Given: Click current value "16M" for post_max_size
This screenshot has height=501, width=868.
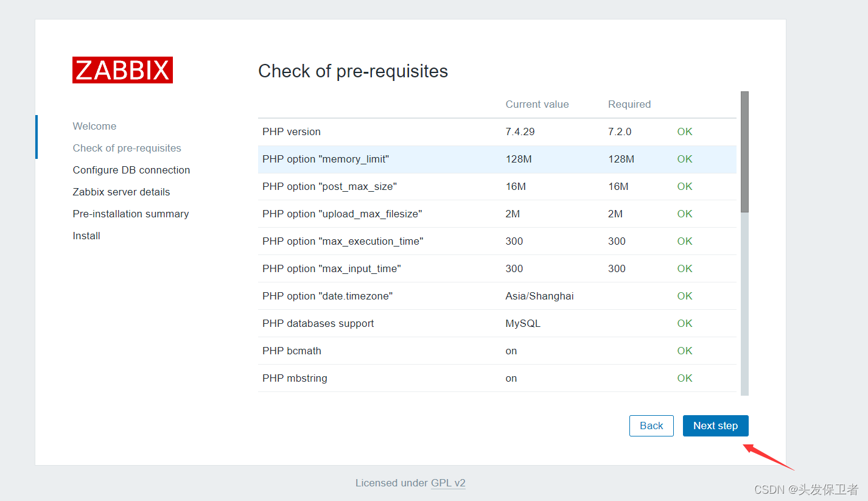Looking at the screenshot, I should 516,186.
